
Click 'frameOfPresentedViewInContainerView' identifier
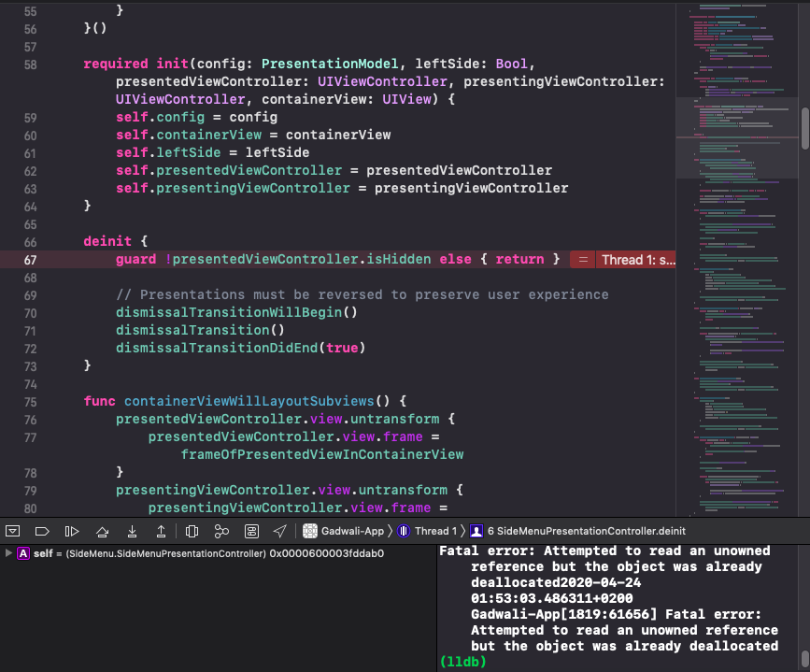pyautogui.click(x=321, y=454)
